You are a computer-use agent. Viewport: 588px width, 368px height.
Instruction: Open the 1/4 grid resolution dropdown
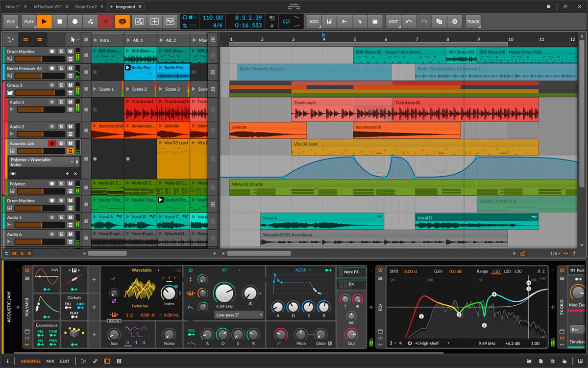click(x=555, y=253)
